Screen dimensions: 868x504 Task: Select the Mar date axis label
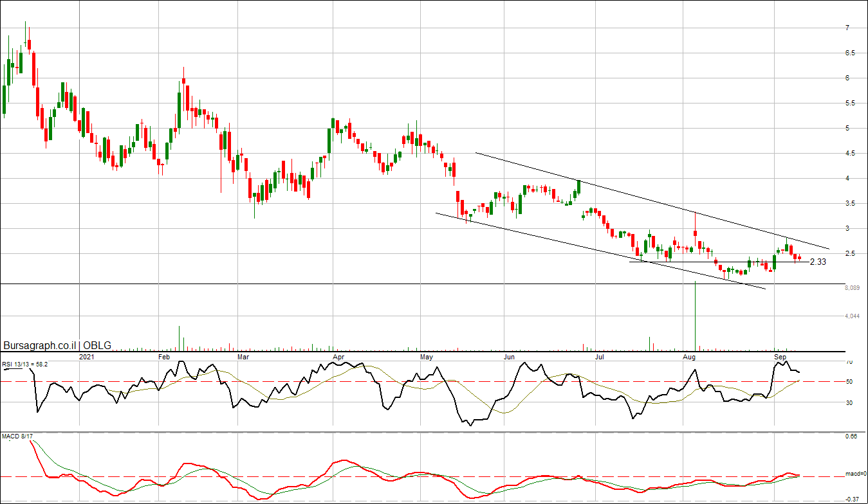243,356
